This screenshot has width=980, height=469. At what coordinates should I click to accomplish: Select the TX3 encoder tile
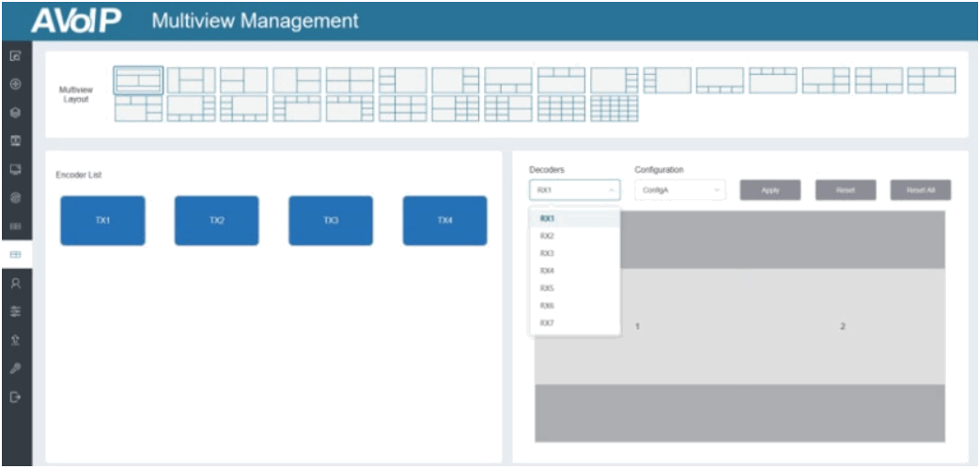tap(331, 221)
